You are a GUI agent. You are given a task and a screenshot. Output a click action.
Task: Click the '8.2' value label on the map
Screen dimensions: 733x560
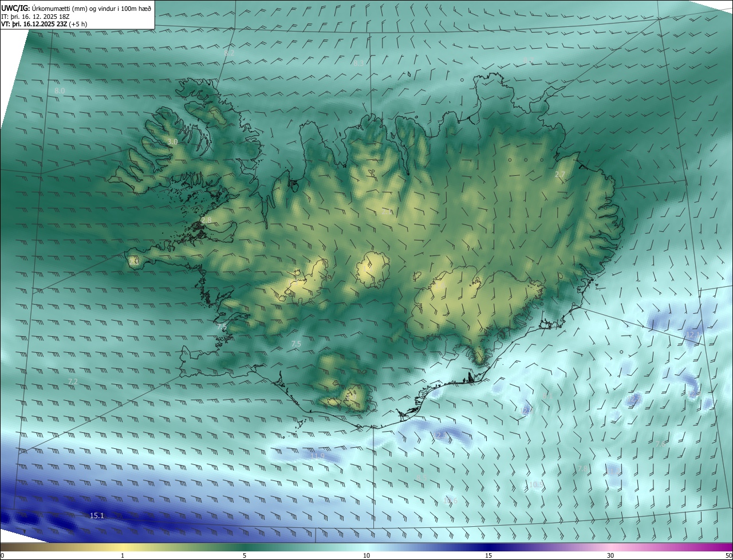click(229, 53)
